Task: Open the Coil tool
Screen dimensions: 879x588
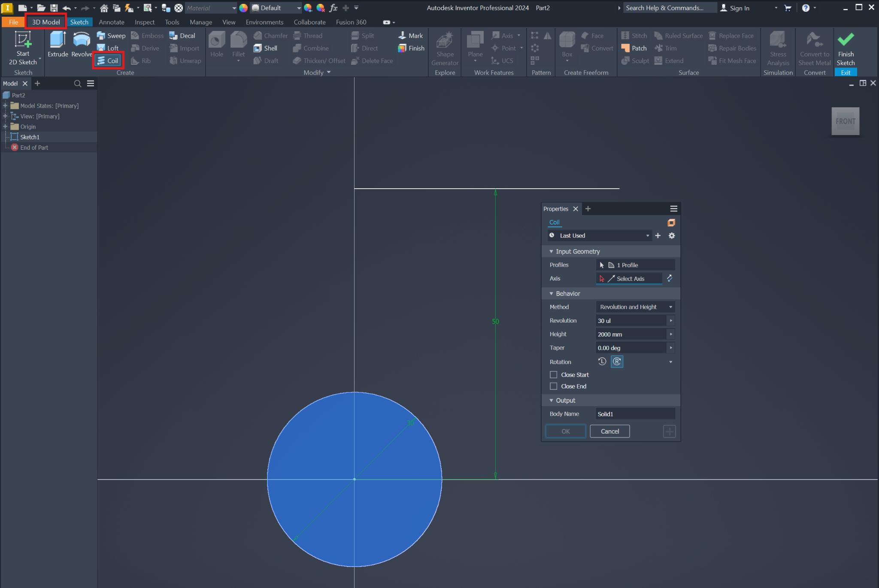Action: (x=108, y=60)
